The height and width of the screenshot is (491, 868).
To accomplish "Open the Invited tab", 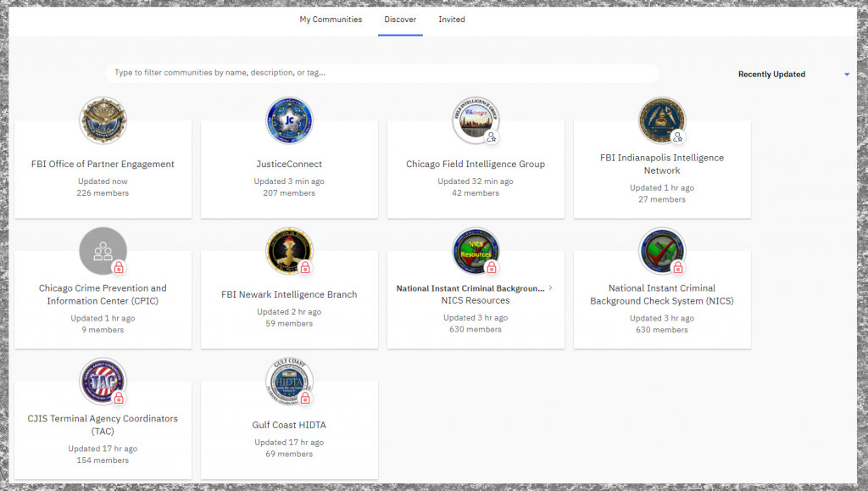I will point(452,20).
